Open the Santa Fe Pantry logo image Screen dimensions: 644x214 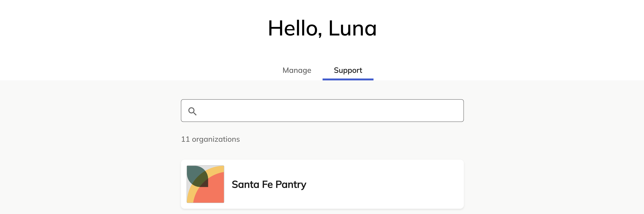tap(205, 184)
